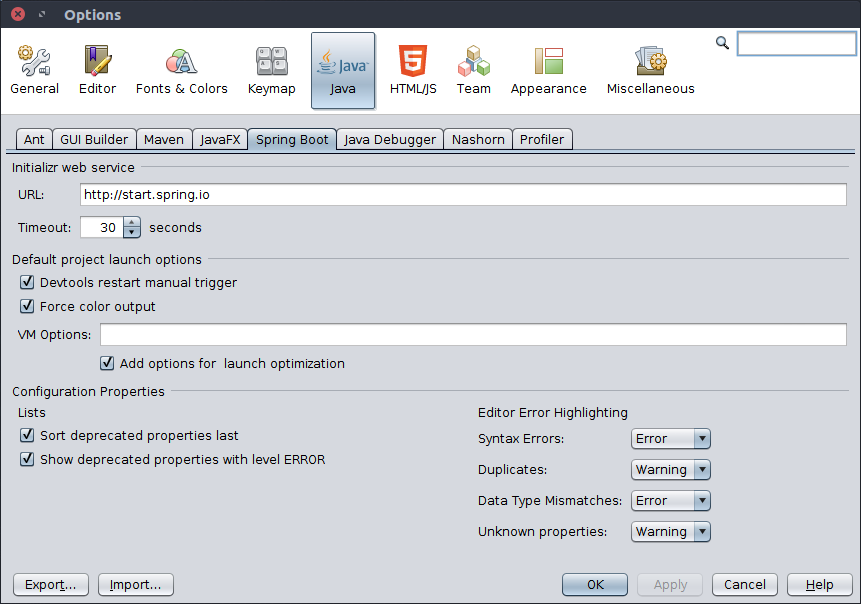This screenshot has height=604, width=861.
Task: Switch to the Maven tab
Action: click(x=164, y=139)
